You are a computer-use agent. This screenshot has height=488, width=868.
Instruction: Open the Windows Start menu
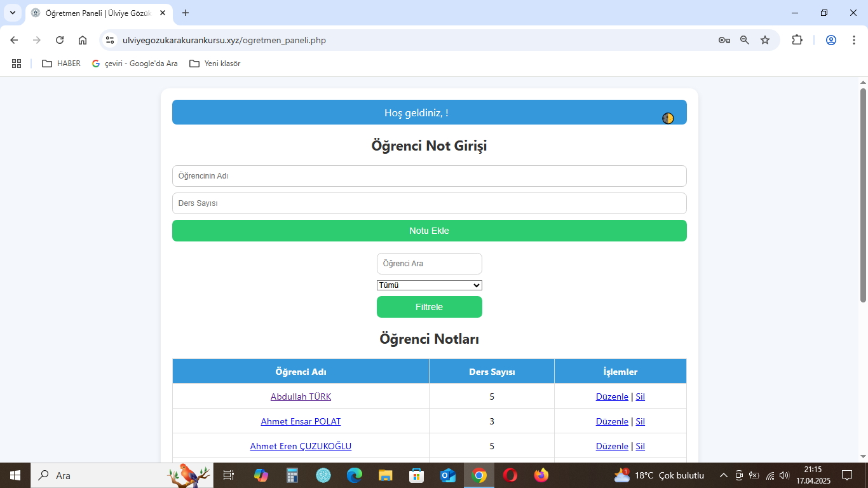(x=15, y=475)
